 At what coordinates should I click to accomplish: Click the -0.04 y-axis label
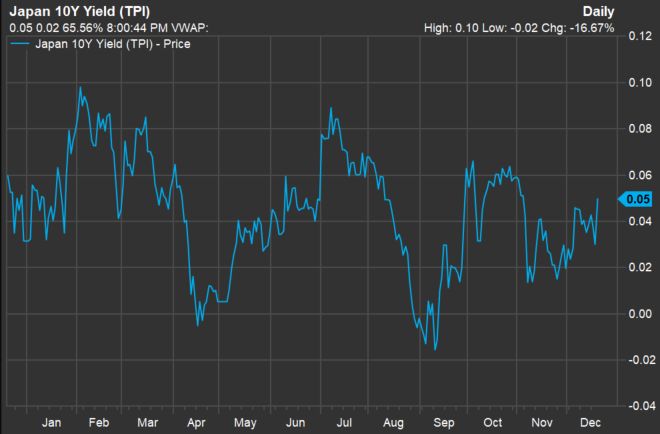tap(637, 406)
